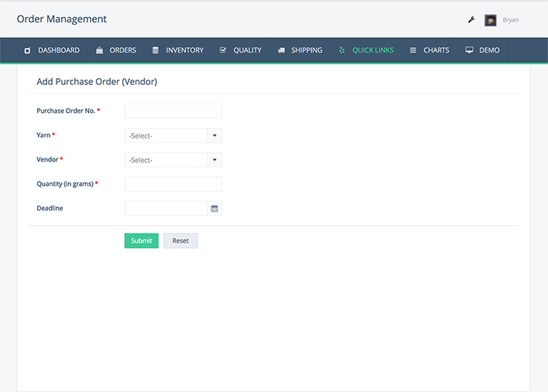Image resolution: width=548 pixels, height=392 pixels.
Task: Click the Quick Links icon
Action: [x=342, y=50]
